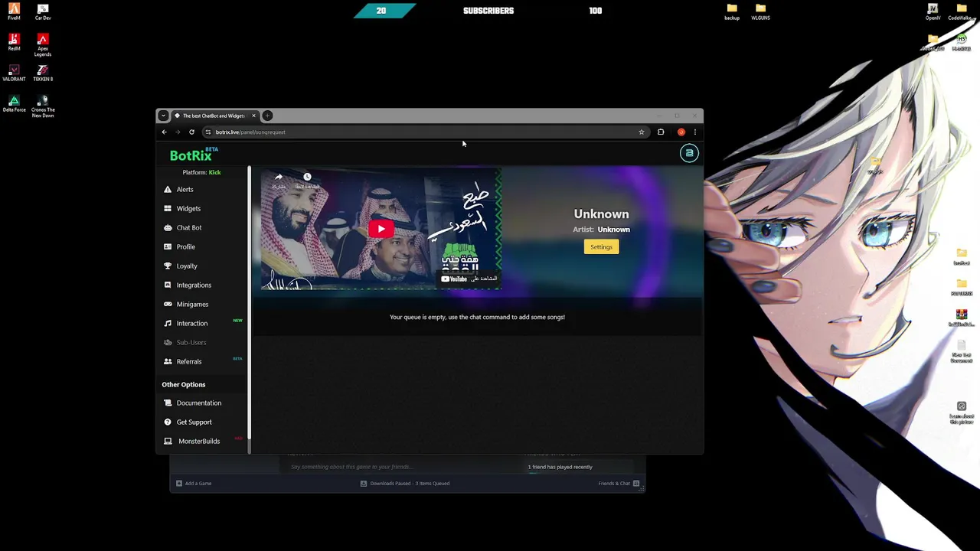Click the Documentation book icon
980x551 pixels.
point(168,403)
